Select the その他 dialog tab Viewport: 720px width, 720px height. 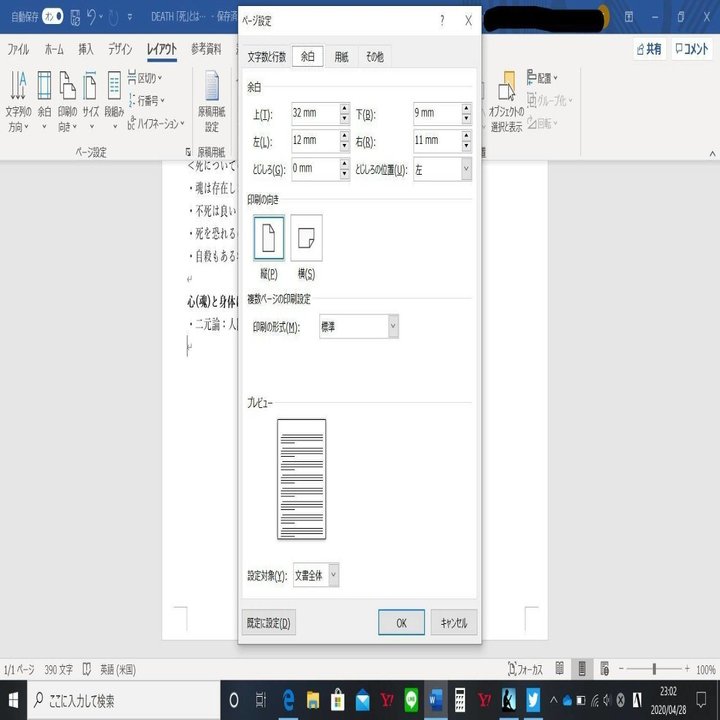point(375,57)
